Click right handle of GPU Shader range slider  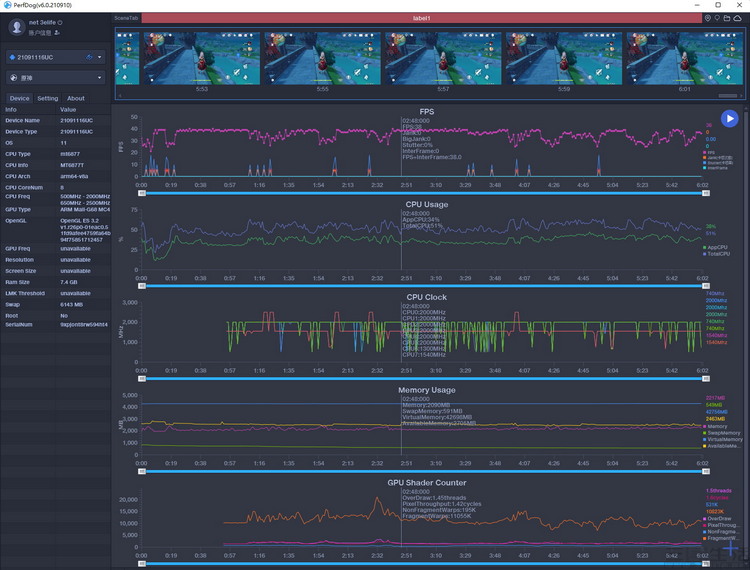[706, 564]
